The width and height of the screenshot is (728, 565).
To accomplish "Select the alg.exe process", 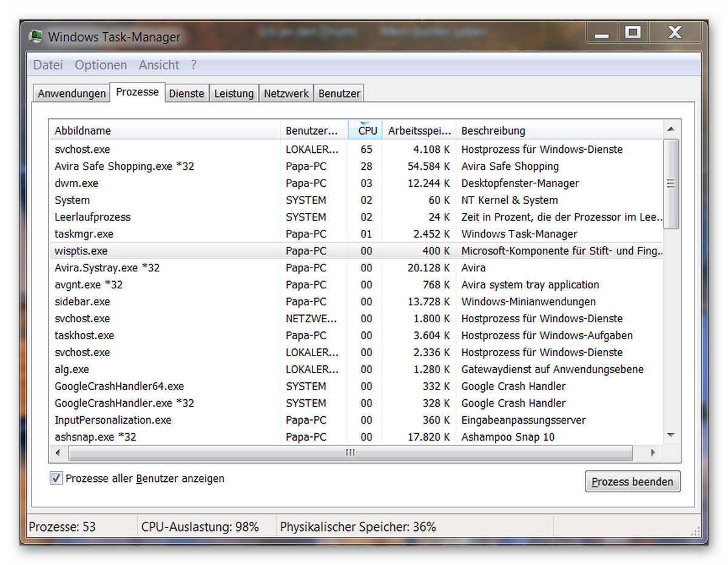I will (x=357, y=370).
